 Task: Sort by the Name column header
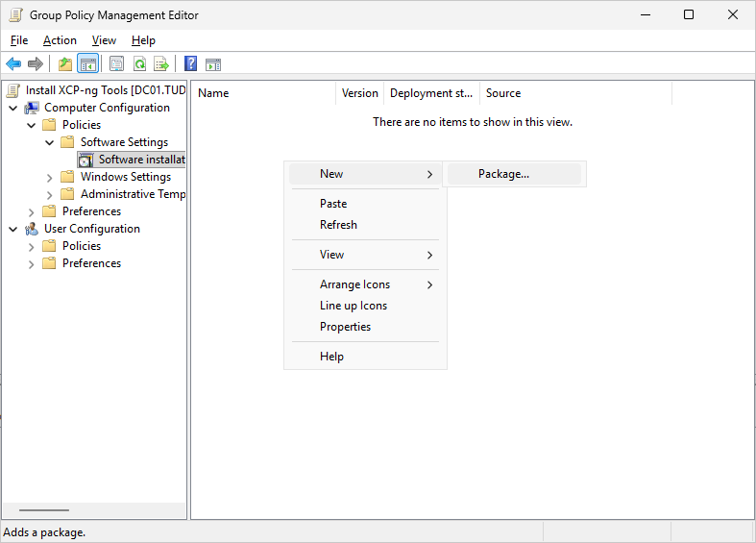coord(263,93)
